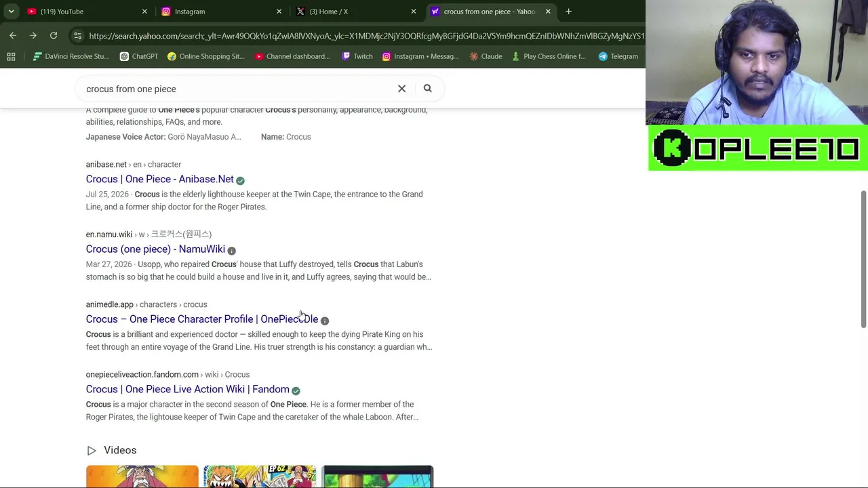Switch to the Home / X tab
The width and height of the screenshot is (868, 488).
click(355, 12)
